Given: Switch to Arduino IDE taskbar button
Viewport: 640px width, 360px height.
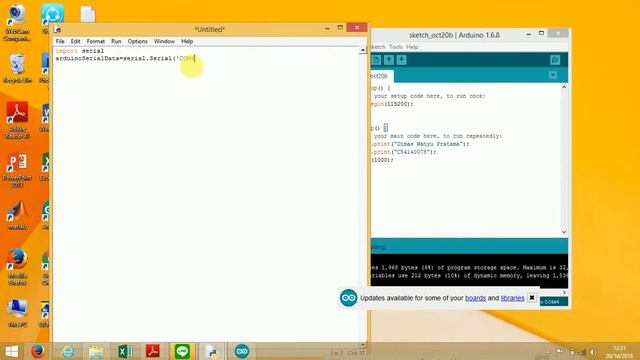Looking at the screenshot, I should coord(242,351).
